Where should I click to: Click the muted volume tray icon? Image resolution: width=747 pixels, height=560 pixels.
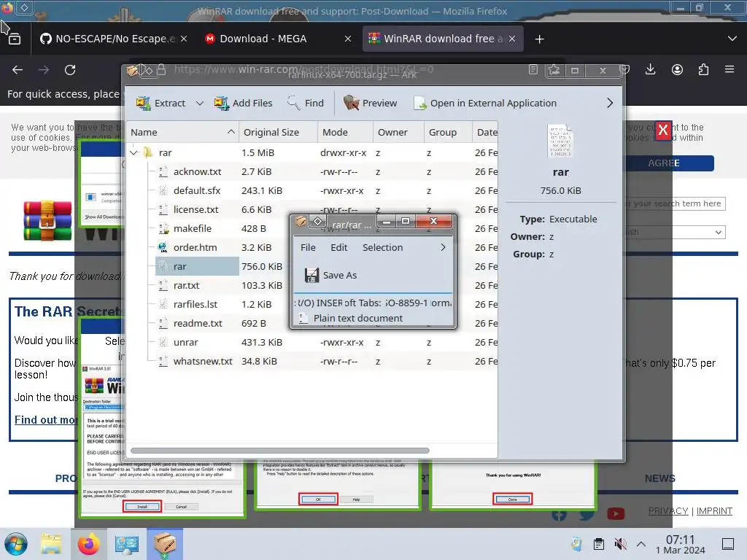(x=620, y=544)
